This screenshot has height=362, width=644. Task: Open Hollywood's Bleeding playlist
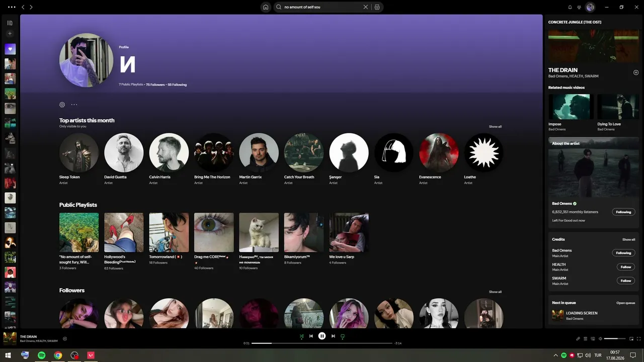click(124, 242)
